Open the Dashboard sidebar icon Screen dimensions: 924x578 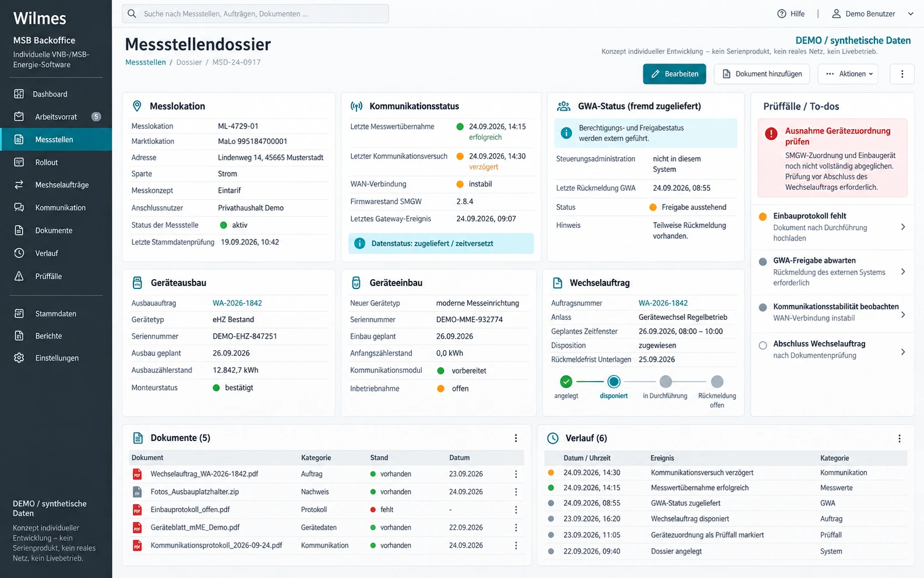coord(19,94)
